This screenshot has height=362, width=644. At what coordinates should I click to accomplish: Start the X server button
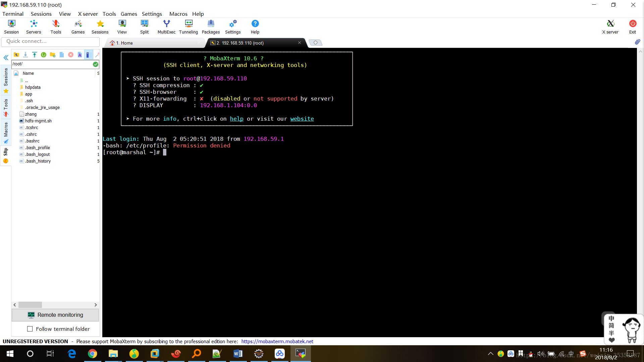[x=610, y=27]
